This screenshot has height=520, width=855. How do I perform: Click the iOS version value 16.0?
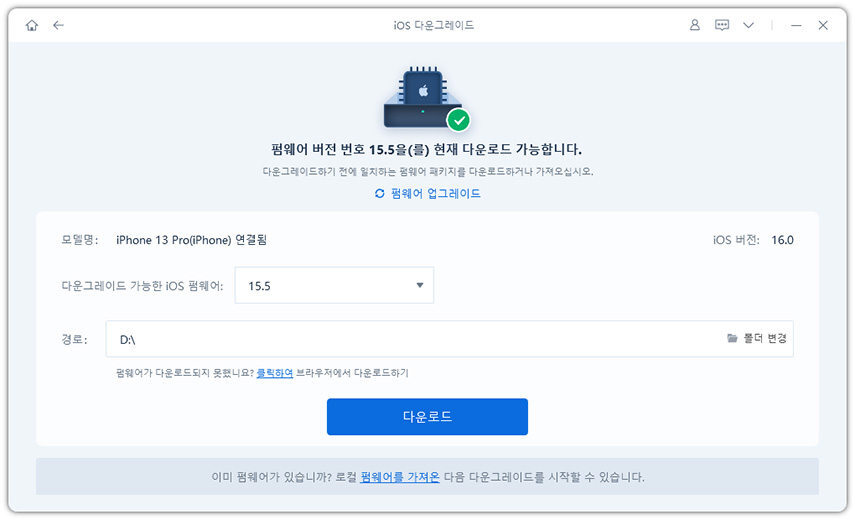[x=782, y=240]
